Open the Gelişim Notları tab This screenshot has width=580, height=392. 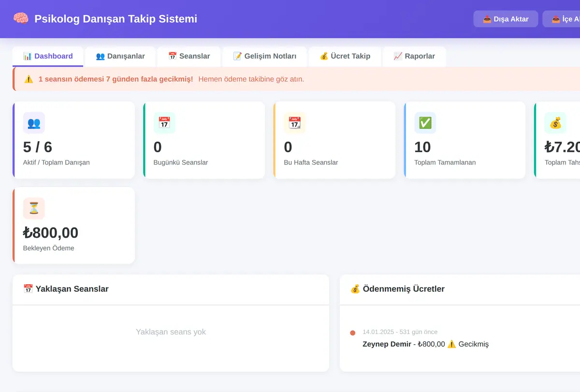coord(265,56)
